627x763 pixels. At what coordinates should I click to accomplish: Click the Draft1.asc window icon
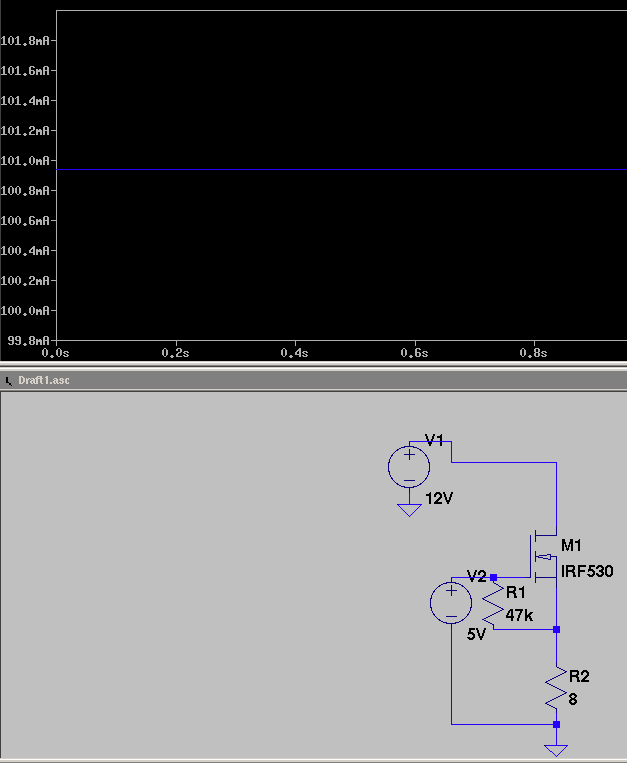click(x=8, y=381)
